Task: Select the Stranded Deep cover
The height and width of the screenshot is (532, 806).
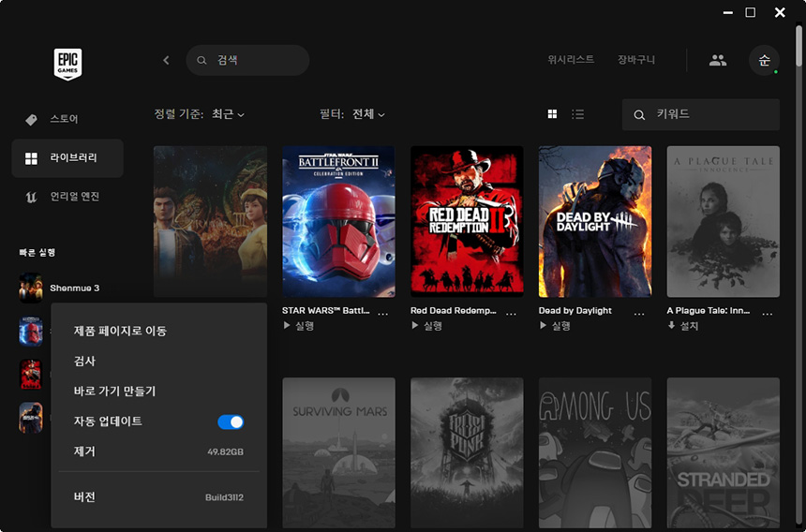Action: click(724, 453)
